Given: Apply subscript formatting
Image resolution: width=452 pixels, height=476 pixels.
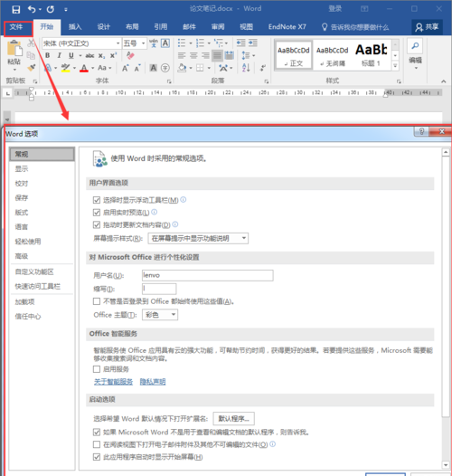Looking at the screenshot, I should pyautogui.click(x=101, y=56).
